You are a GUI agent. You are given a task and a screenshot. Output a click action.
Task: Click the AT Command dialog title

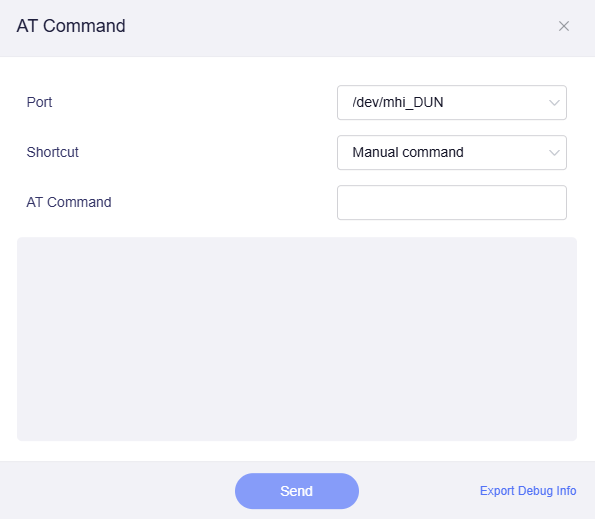pyautogui.click(x=71, y=26)
